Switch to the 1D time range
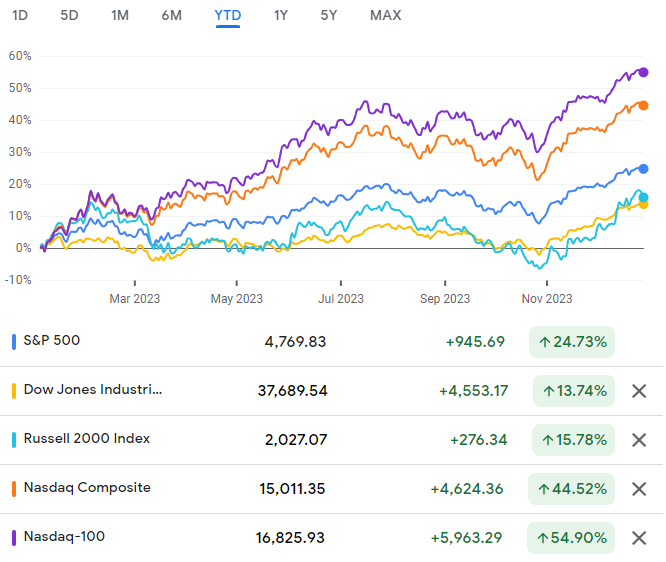 coord(20,15)
